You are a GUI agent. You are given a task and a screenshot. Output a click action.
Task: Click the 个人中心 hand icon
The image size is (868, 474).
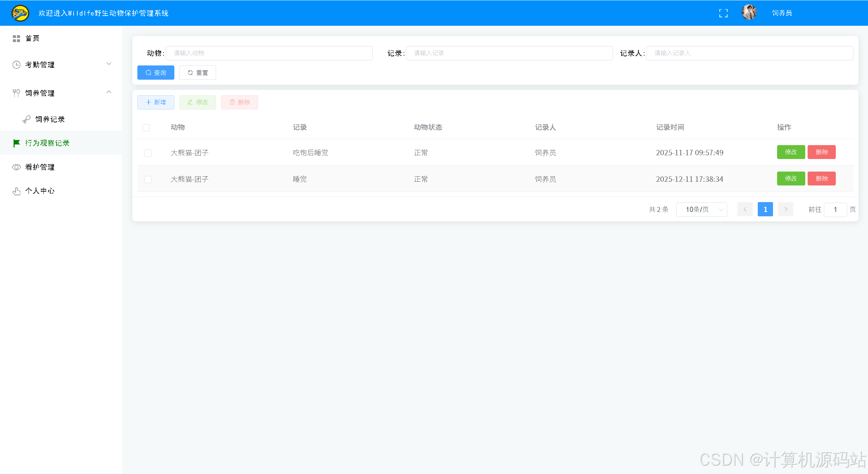click(x=16, y=191)
